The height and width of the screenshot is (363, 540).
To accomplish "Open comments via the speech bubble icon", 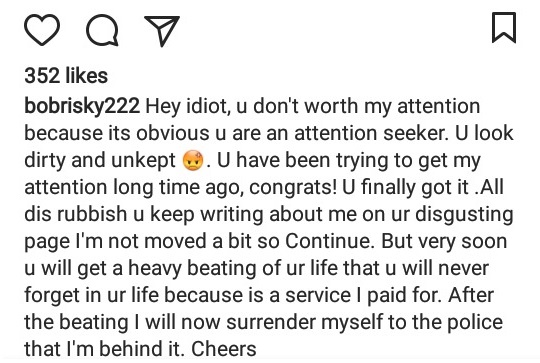I will pyautogui.click(x=102, y=30).
